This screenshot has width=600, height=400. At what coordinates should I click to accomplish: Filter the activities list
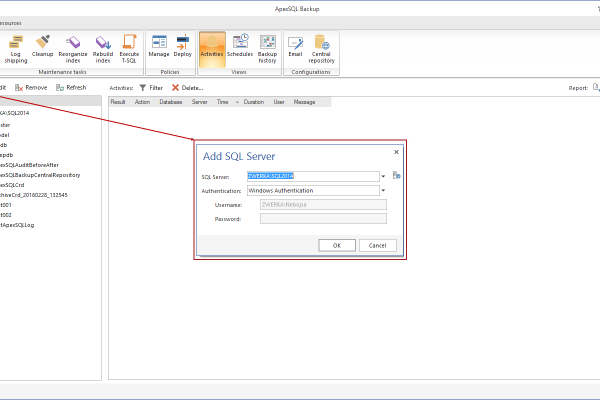click(151, 88)
